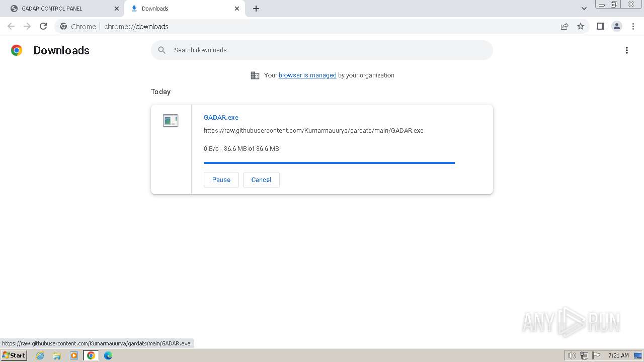The height and width of the screenshot is (362, 644).
Task: Click the 7:21 AM system clock
Action: [618, 355]
